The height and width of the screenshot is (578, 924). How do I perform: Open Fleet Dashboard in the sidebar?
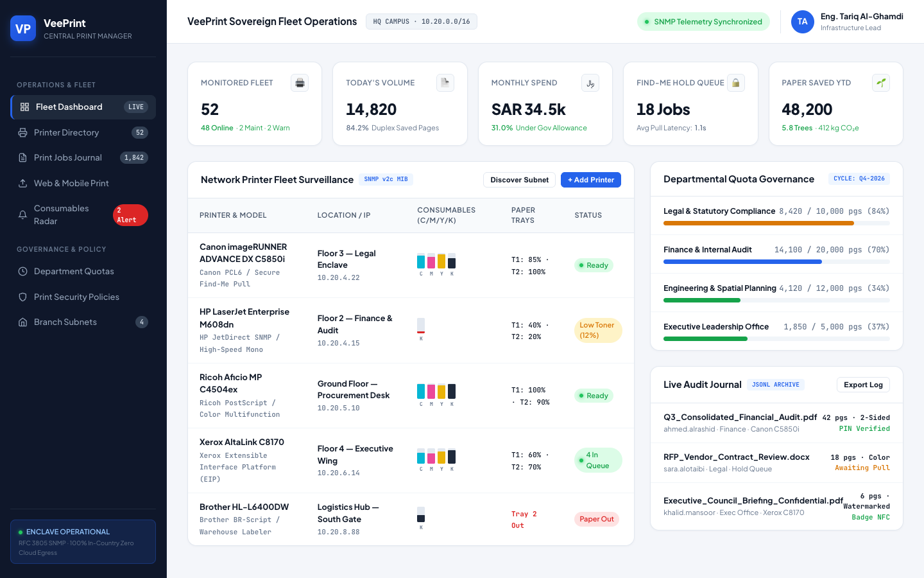[83, 107]
